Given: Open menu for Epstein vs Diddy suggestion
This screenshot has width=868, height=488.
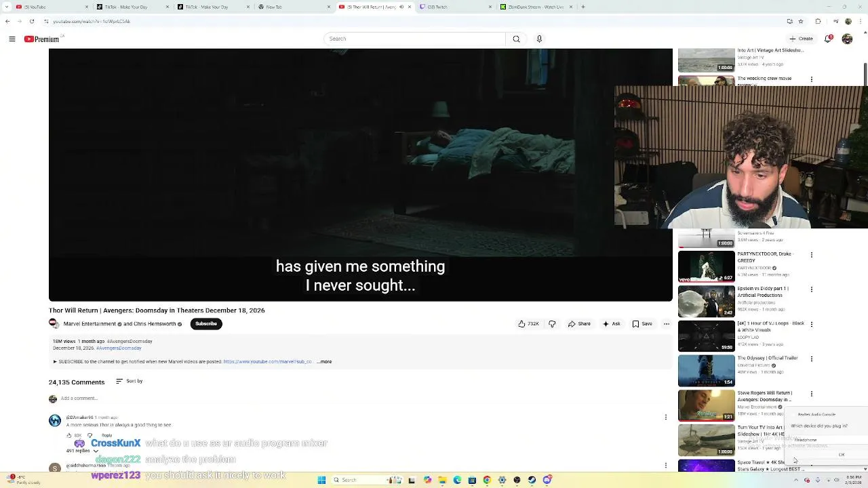Looking at the screenshot, I should click(811, 289).
